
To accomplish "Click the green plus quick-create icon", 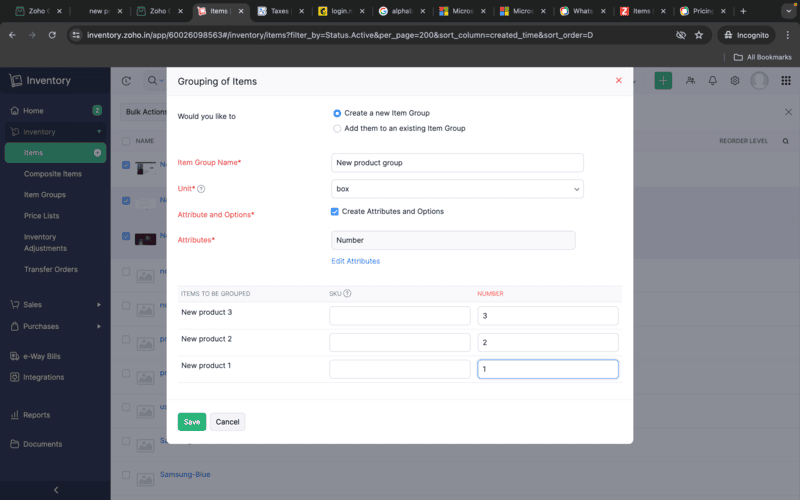I will 663,81.
